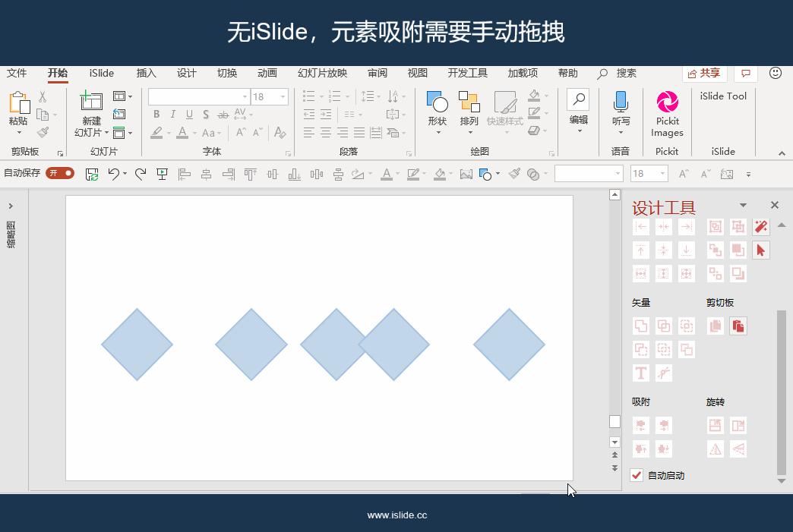Apply Strikethrough formatting
The height and width of the screenshot is (532, 793).
(223, 115)
